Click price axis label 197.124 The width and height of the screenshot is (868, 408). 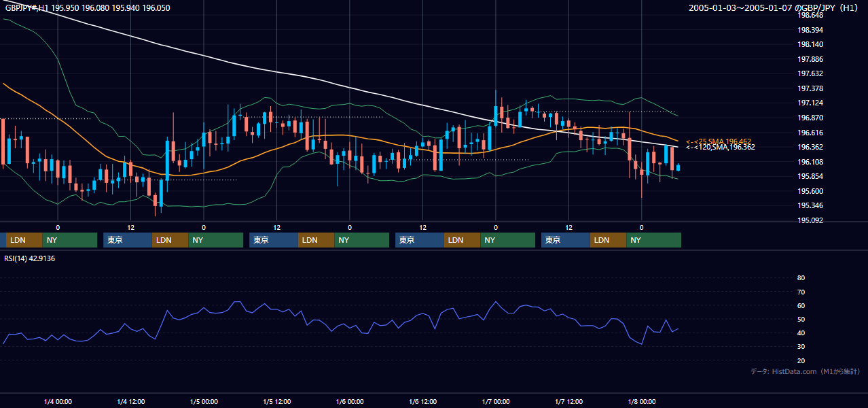tap(811, 103)
